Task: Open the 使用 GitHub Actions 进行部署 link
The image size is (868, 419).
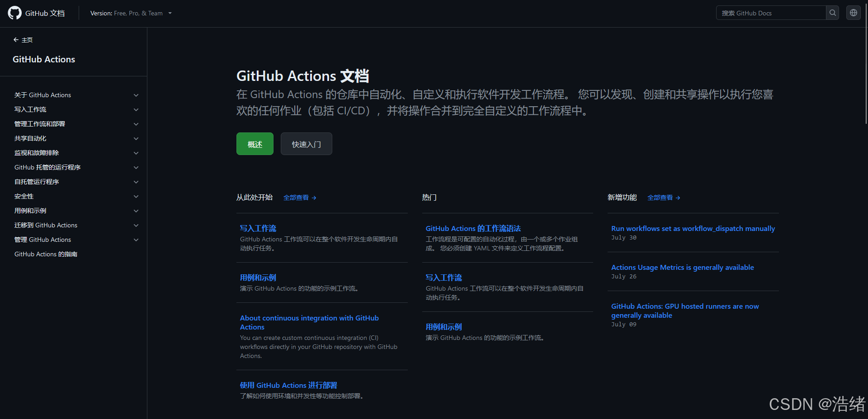Action: pyautogui.click(x=288, y=385)
